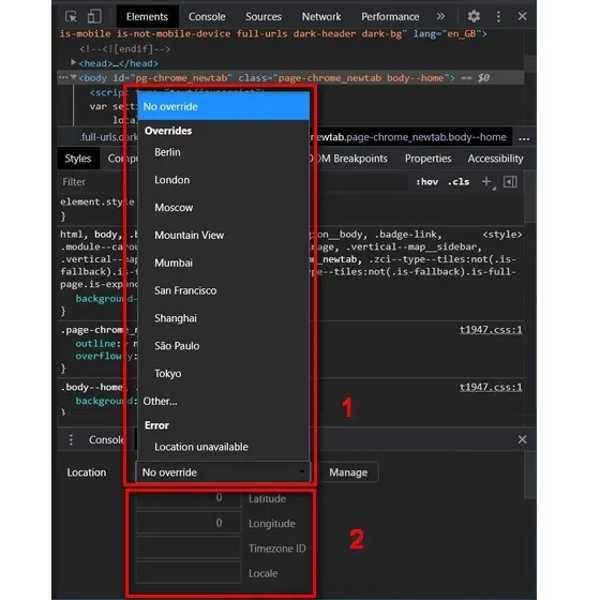600x600 pixels.
Task: Click the Locale input field
Action: pyautogui.click(x=189, y=573)
